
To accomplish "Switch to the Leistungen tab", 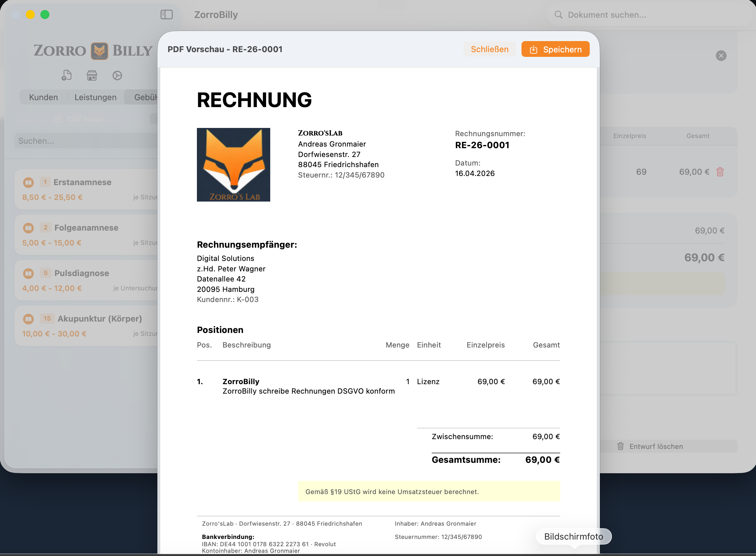I will (x=95, y=97).
